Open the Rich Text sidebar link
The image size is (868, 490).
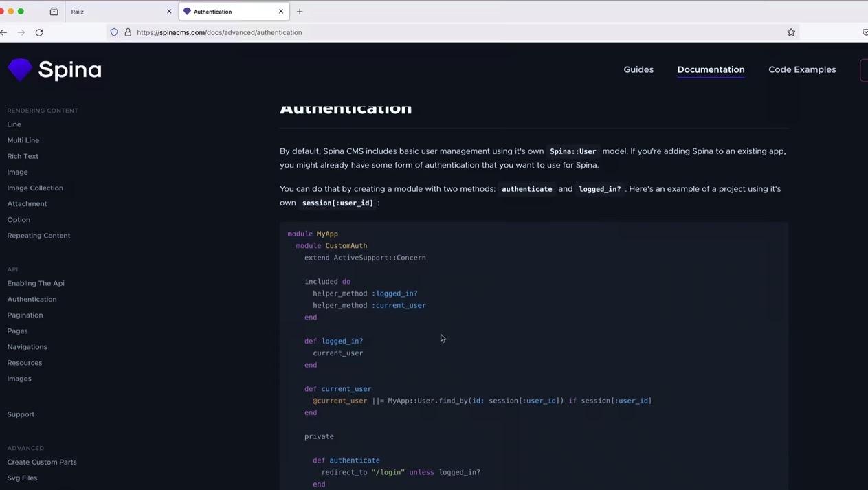[x=23, y=156]
